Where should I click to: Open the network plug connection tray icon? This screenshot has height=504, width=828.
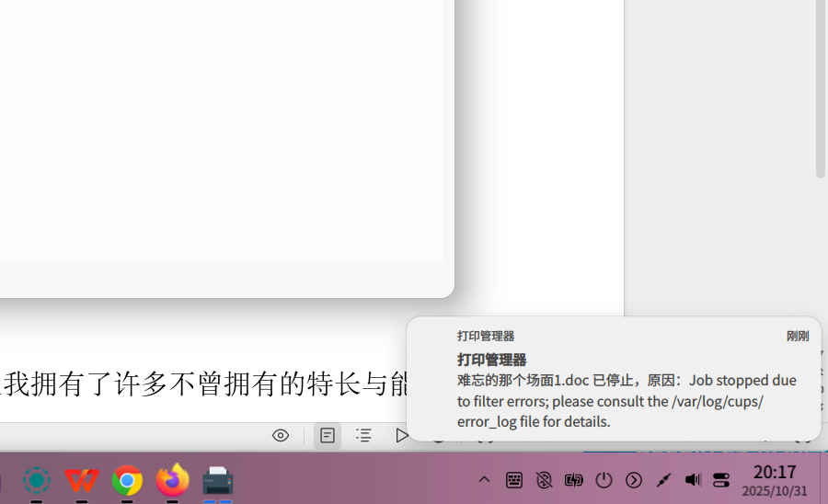(663, 480)
